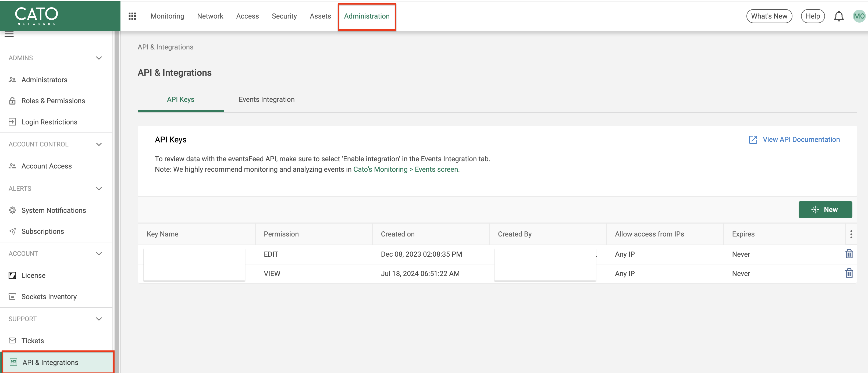Image resolution: width=868 pixels, height=373 pixels.
Task: Delete the EDIT permission API key
Action: click(849, 254)
